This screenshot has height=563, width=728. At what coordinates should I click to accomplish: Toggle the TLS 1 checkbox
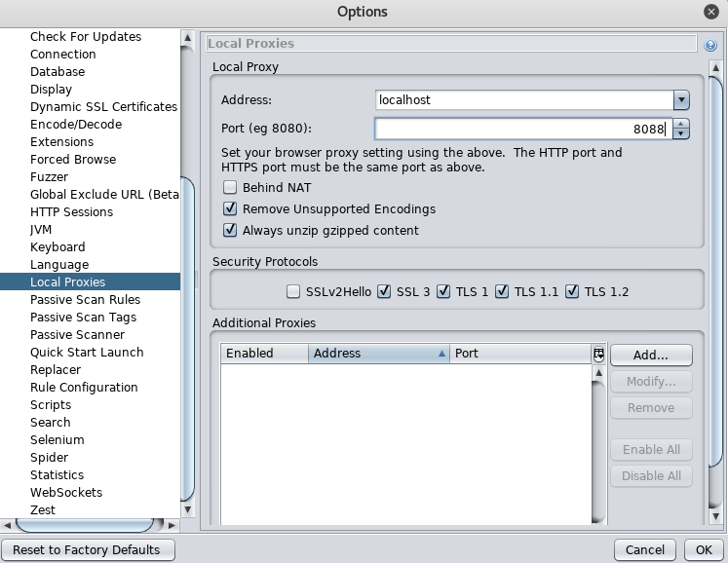coord(443,291)
